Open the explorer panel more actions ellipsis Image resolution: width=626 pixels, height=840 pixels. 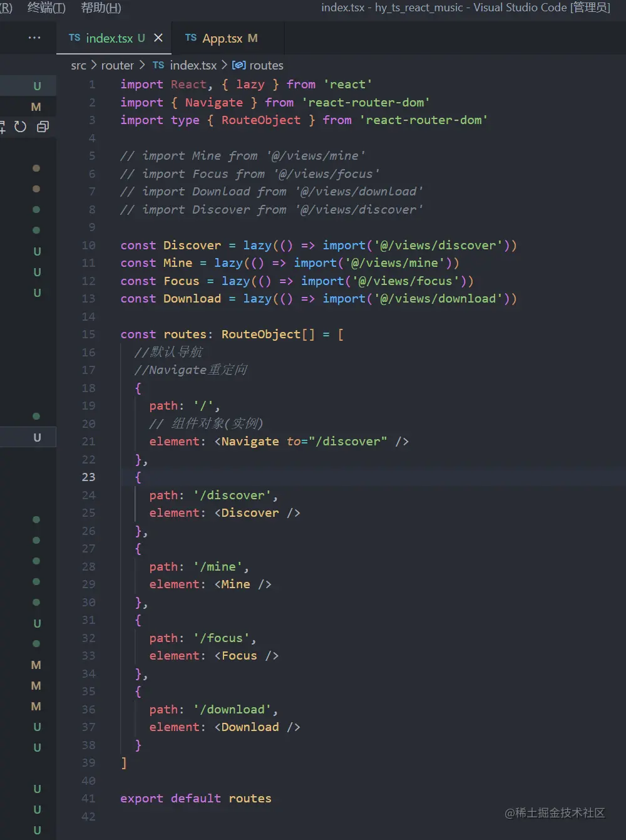[x=34, y=38]
